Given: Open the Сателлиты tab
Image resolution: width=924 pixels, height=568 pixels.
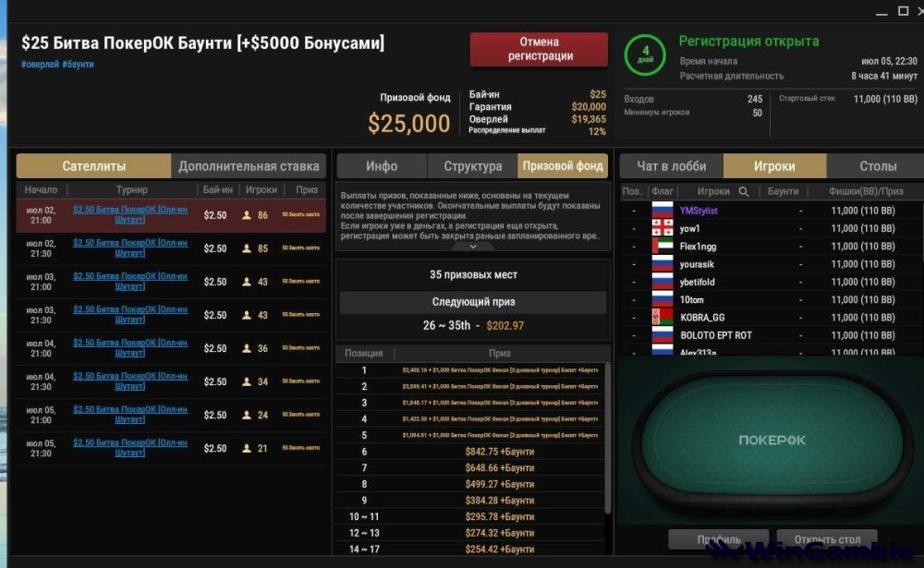Looking at the screenshot, I should [x=93, y=166].
